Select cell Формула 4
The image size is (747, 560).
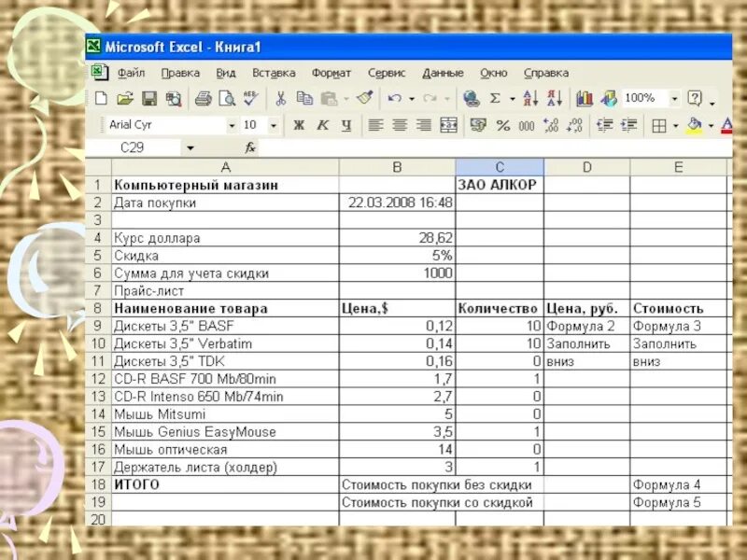(x=679, y=484)
